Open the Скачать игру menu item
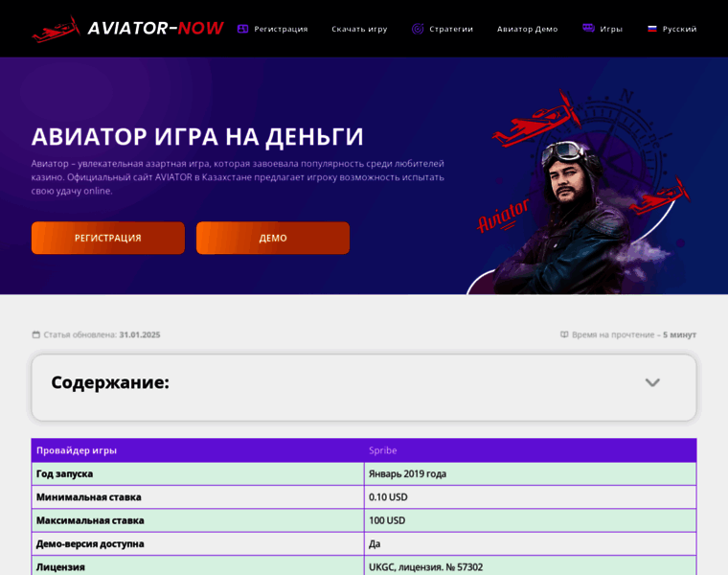The height and width of the screenshot is (575, 728). (359, 29)
